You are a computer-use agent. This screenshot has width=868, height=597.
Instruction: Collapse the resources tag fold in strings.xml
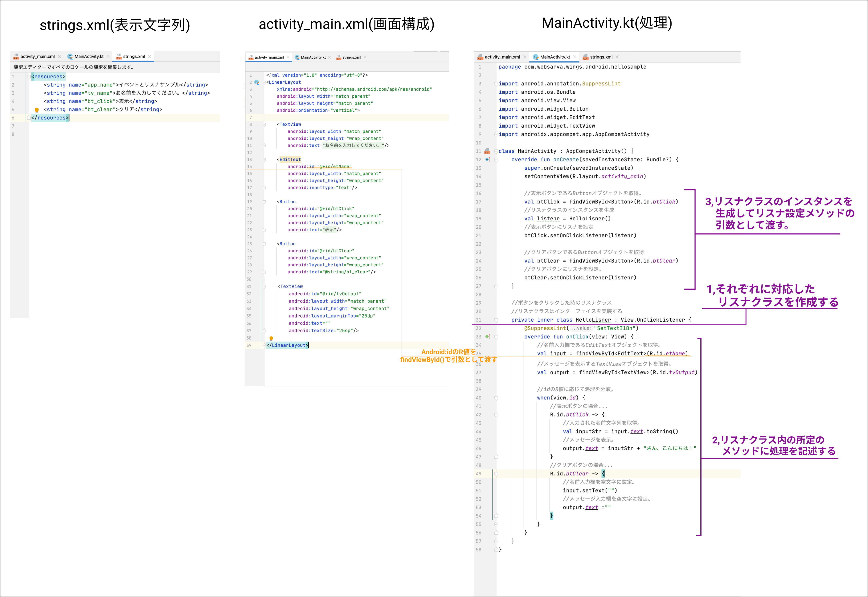[28, 77]
